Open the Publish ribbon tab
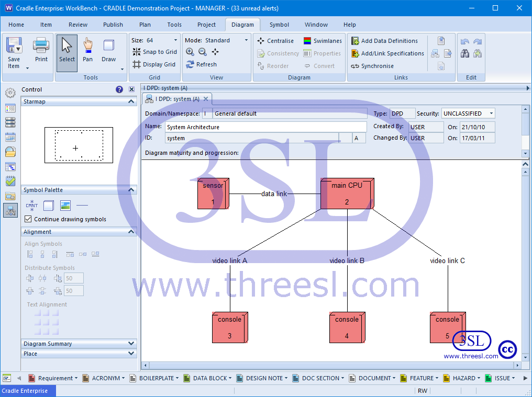 pyautogui.click(x=113, y=25)
